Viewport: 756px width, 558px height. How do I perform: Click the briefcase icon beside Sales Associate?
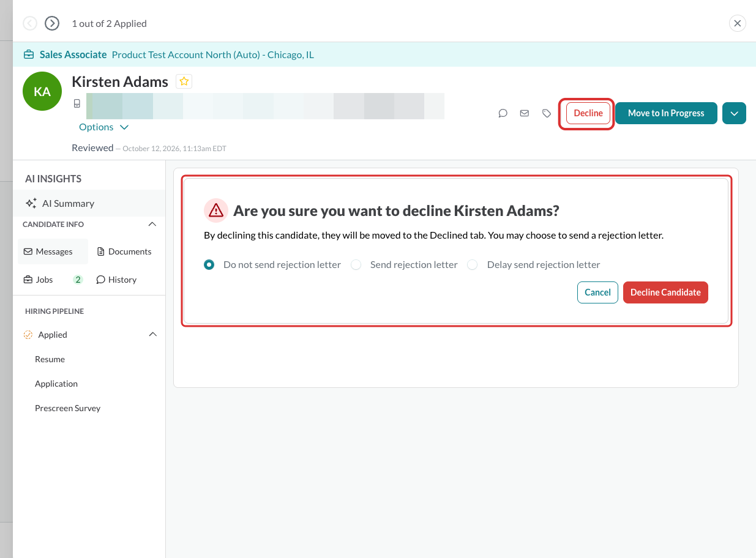[29, 54]
